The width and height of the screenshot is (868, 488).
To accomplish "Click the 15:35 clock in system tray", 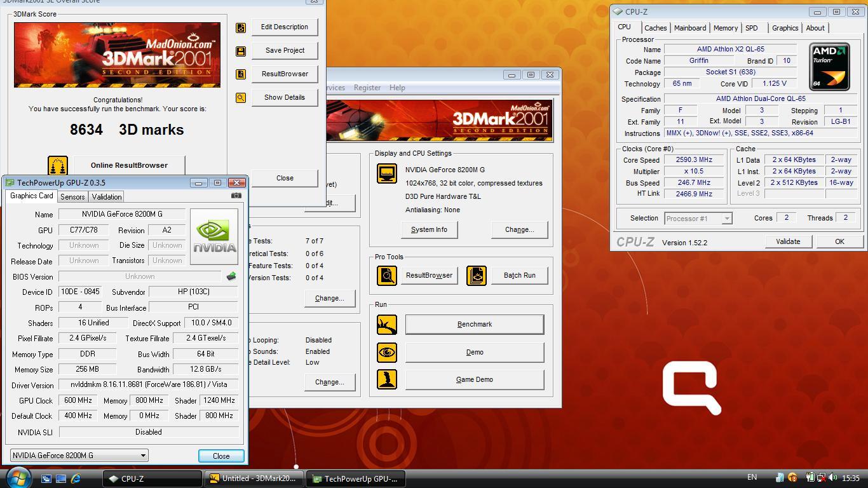I will pos(850,478).
